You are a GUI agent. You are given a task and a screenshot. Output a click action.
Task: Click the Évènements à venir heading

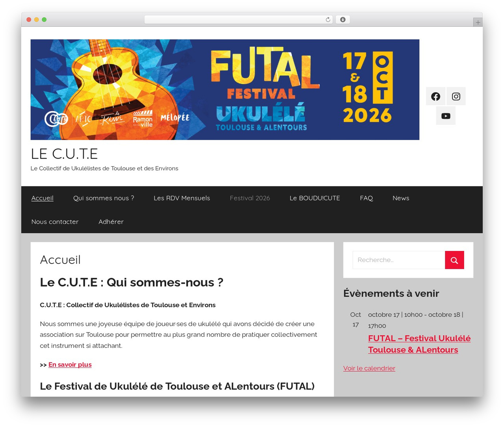click(391, 293)
